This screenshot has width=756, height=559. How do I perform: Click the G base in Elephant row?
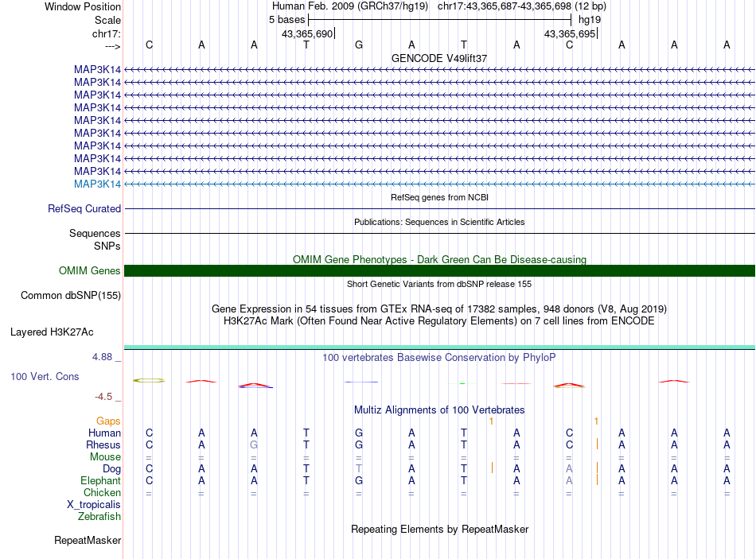(x=359, y=480)
